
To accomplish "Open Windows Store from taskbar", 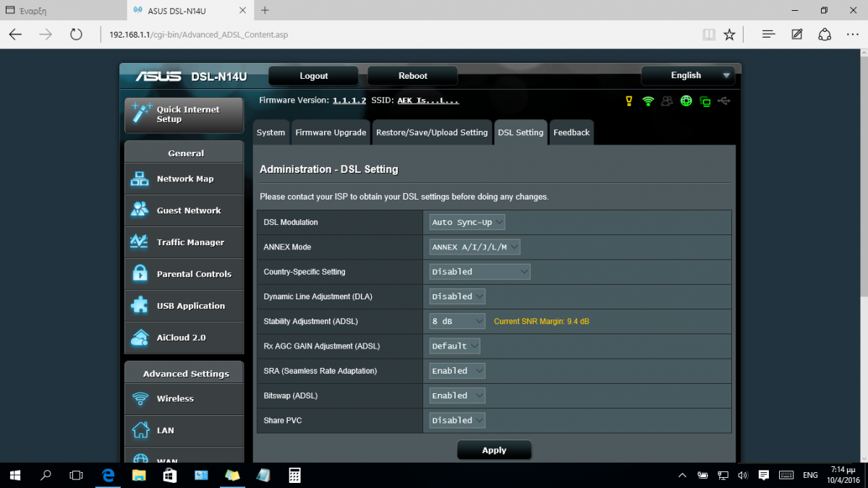I will pos(170,475).
